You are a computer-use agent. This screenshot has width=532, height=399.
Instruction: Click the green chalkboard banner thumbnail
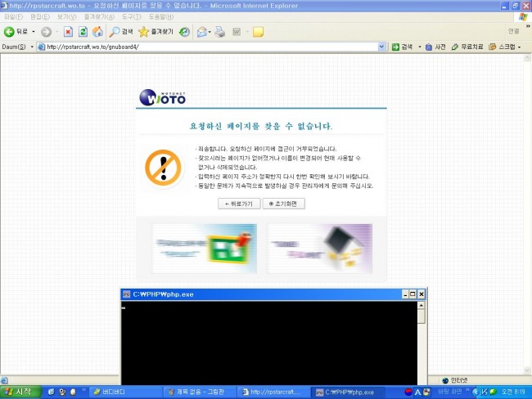pos(205,249)
